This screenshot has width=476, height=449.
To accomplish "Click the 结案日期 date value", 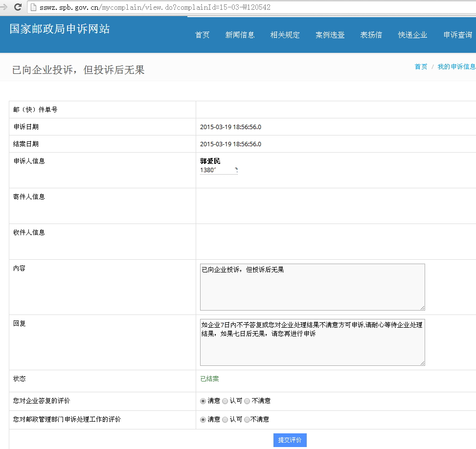I will point(230,144).
